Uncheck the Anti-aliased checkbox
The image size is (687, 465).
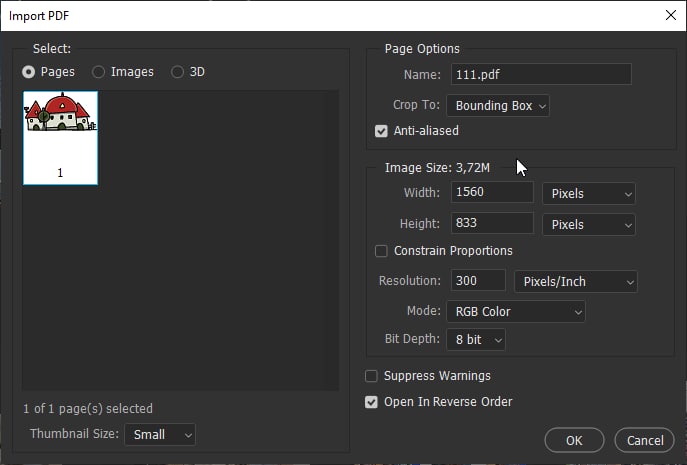tap(381, 131)
